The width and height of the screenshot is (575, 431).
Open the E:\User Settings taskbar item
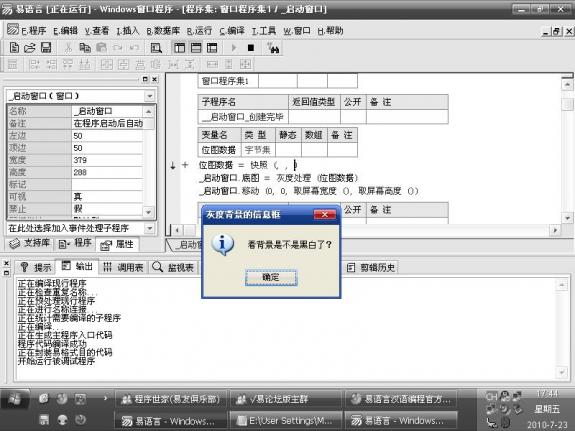click(285, 420)
